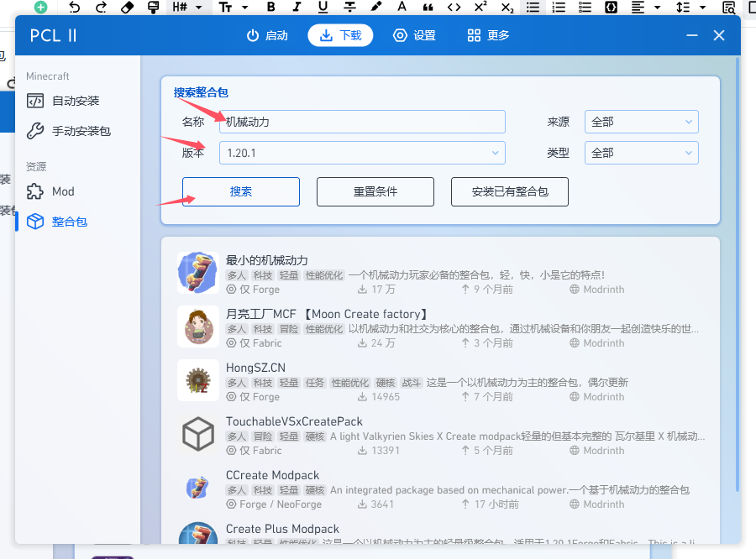Expand the 类型 type dropdown
Image resolution: width=756 pixels, height=559 pixels.
[642, 153]
